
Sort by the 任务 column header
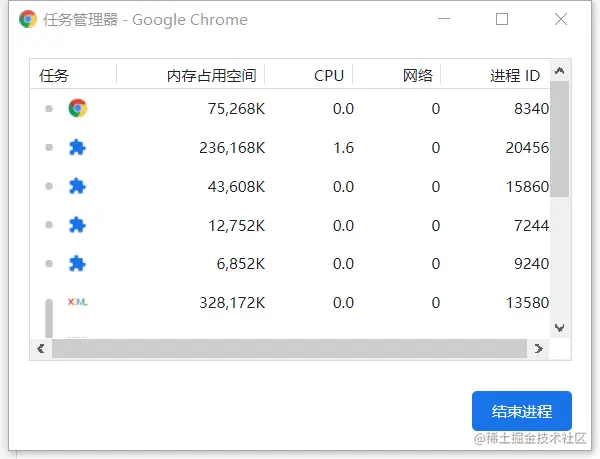coord(54,75)
